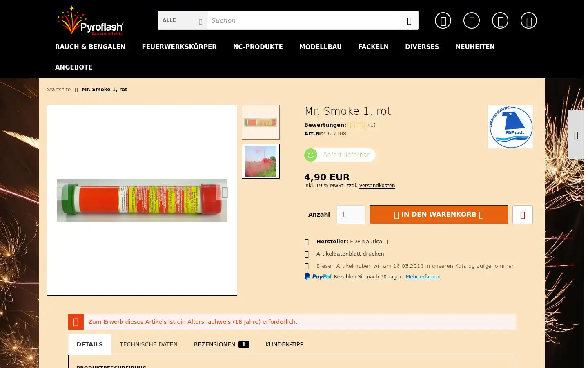Open the first round header icon
The width and height of the screenshot is (588, 368).
point(443,20)
